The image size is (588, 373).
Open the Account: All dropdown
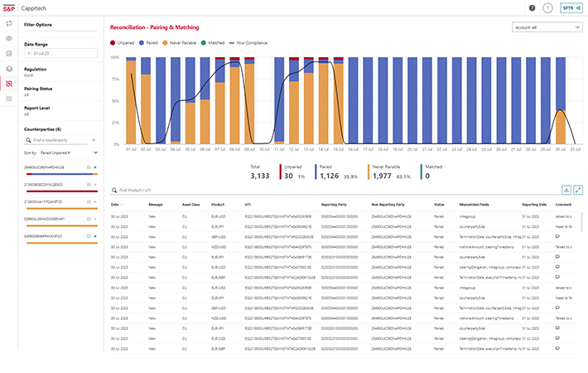point(547,27)
